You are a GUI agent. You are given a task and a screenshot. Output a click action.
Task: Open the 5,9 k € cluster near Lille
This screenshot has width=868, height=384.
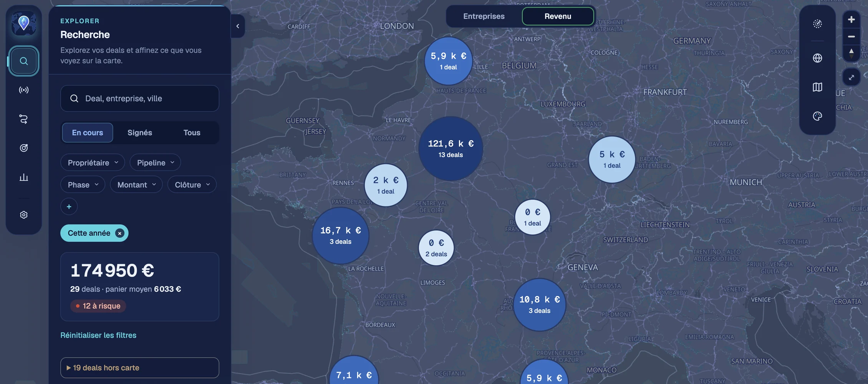click(x=448, y=61)
